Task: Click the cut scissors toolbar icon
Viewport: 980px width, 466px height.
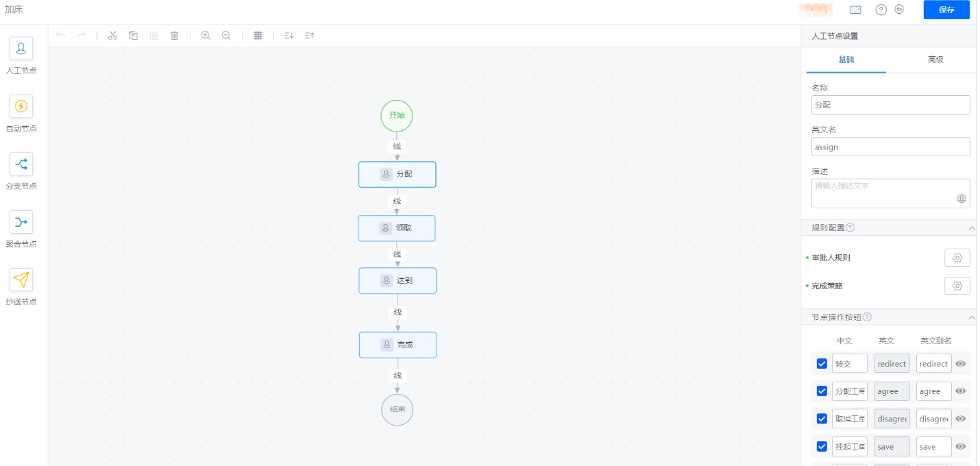Action: tap(113, 35)
